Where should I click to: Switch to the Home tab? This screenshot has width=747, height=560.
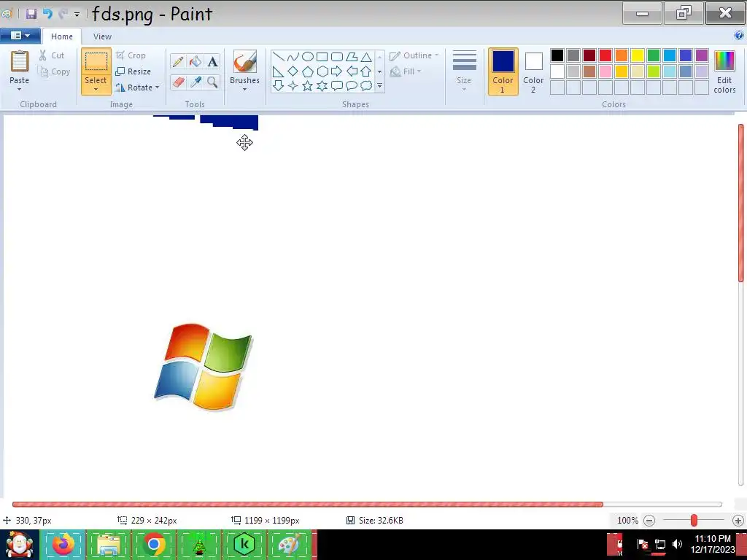[x=62, y=36]
